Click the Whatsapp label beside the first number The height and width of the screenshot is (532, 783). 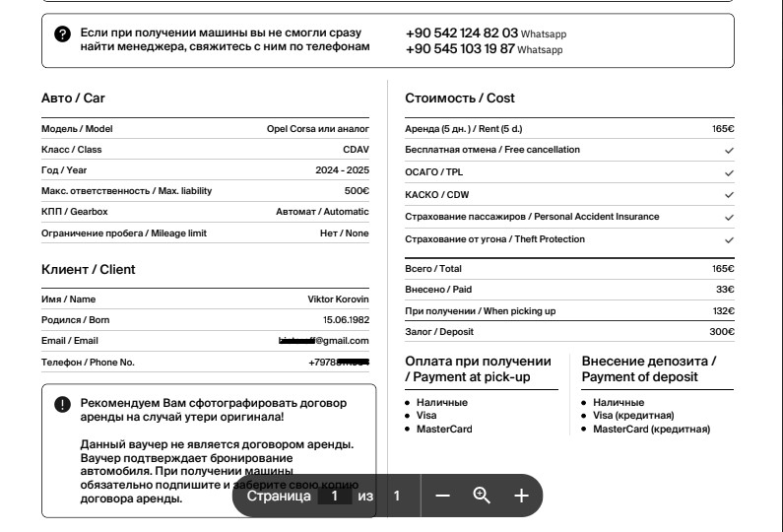(x=544, y=34)
